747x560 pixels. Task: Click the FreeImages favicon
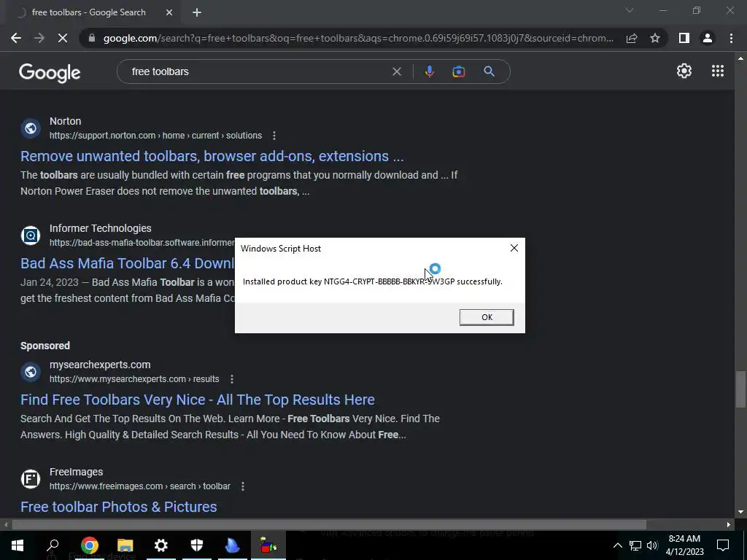point(31,478)
